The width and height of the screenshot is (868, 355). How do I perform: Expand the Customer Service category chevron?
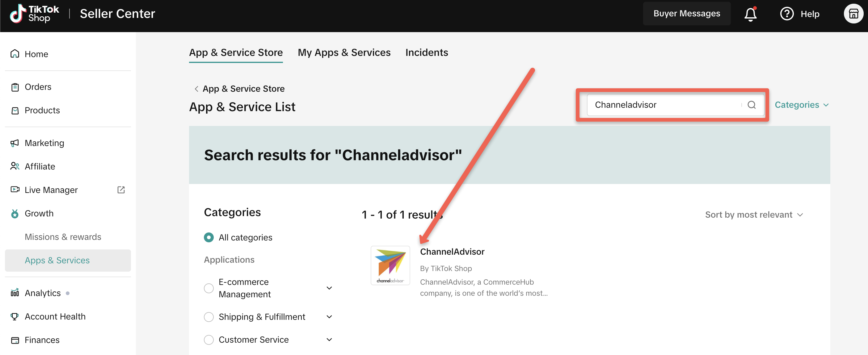329,340
